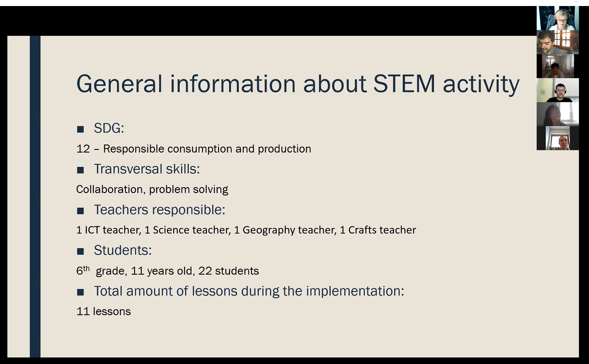This screenshot has height=364, width=589.
Task: Select the fifth participant video thumbnail from top
Action: [557, 114]
